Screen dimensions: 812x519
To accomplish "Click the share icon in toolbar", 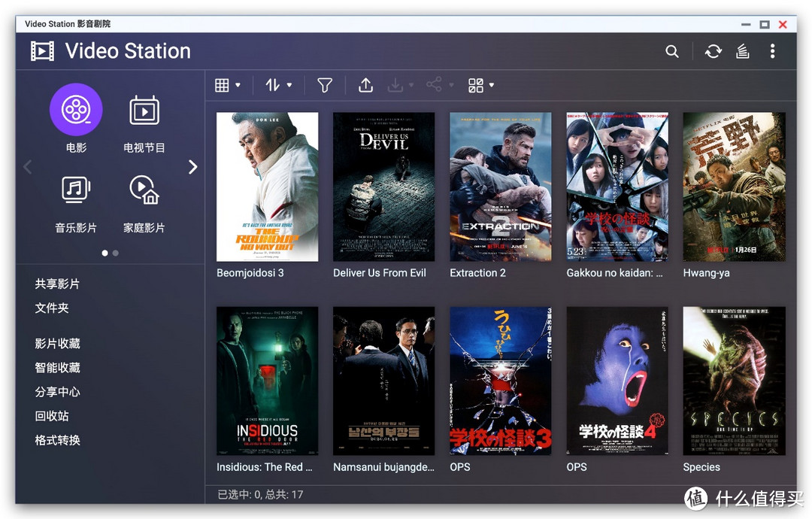I will 434,84.
